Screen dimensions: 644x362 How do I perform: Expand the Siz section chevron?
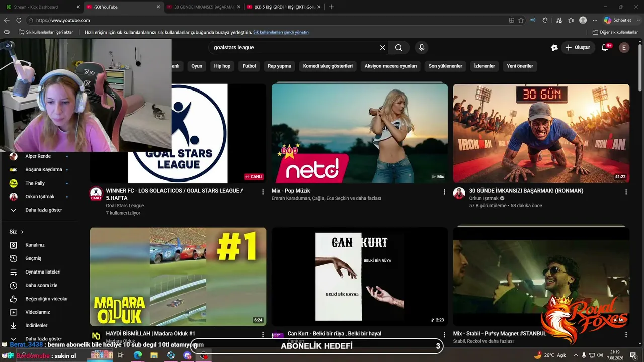(22, 232)
